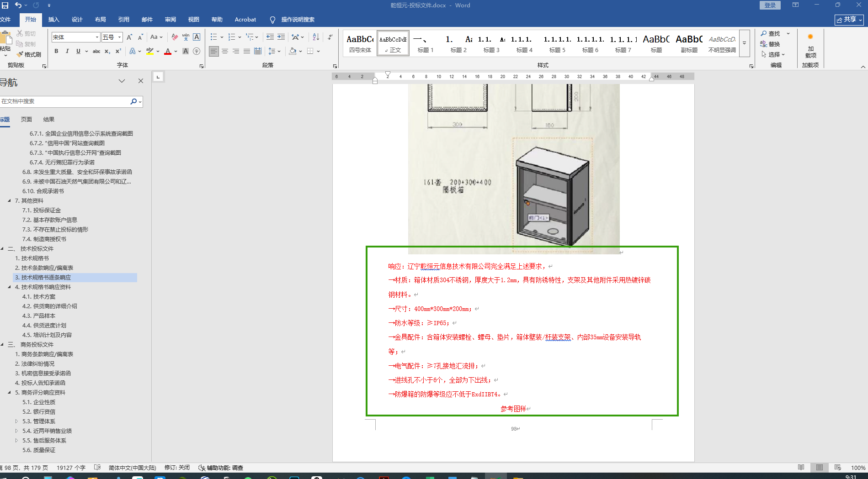
Task: Center align the paragraph text
Action: [225, 51]
